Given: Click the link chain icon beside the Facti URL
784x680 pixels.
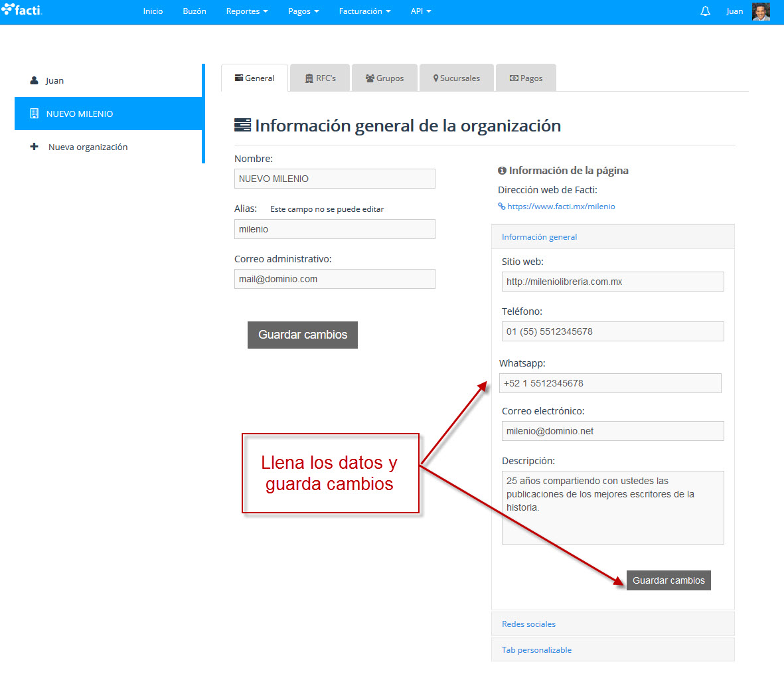Looking at the screenshot, I should (501, 206).
